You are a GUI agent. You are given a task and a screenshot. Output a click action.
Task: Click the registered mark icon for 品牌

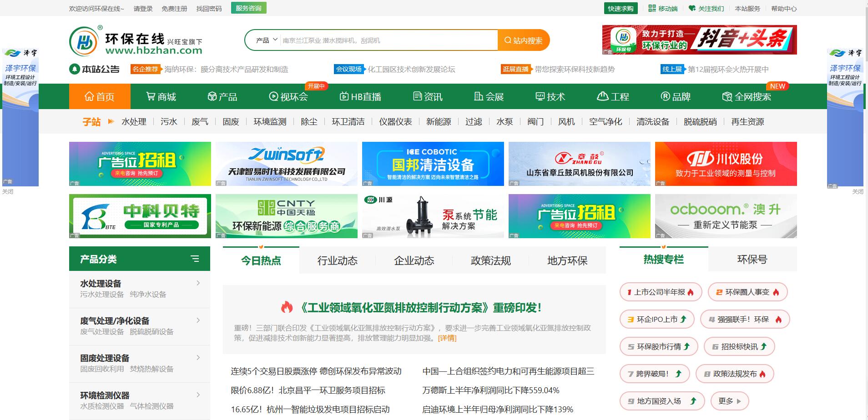pos(665,96)
